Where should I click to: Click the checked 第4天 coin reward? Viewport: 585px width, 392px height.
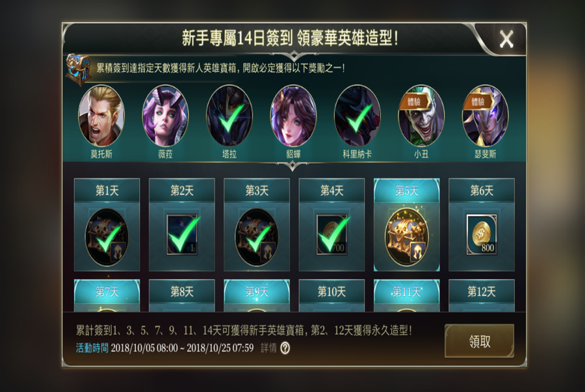[x=331, y=235]
